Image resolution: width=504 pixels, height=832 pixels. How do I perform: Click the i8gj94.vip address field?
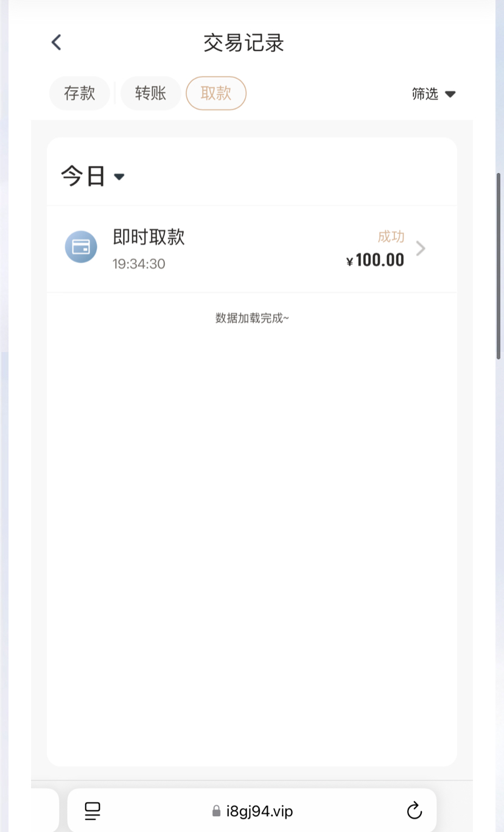tap(259, 811)
